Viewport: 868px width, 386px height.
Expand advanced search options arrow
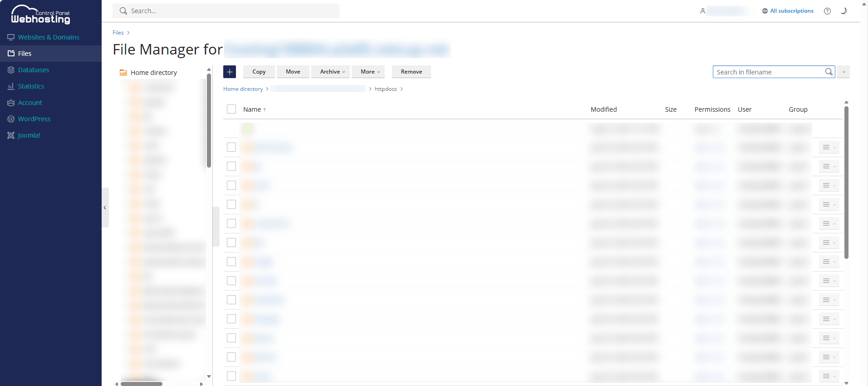[x=843, y=72]
